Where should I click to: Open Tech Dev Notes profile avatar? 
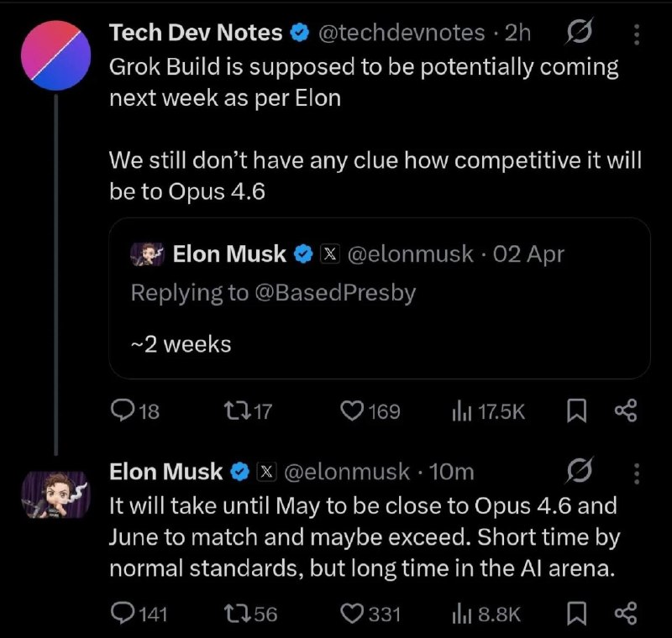coord(55,50)
